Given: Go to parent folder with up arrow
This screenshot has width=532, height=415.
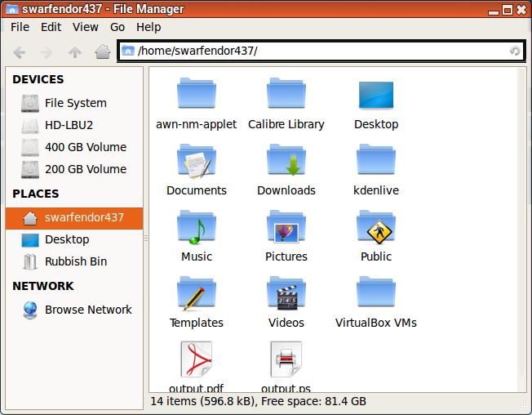Looking at the screenshot, I should tap(75, 51).
